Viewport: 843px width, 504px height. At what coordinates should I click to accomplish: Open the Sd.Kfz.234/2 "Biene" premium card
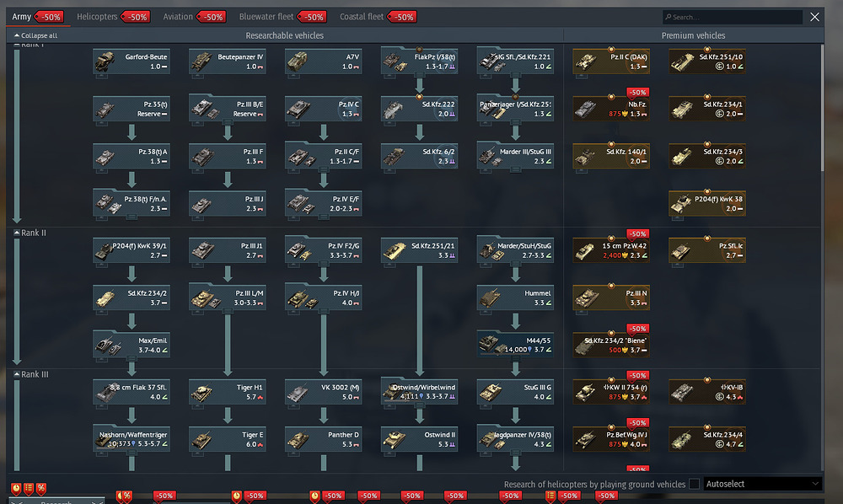pos(611,345)
